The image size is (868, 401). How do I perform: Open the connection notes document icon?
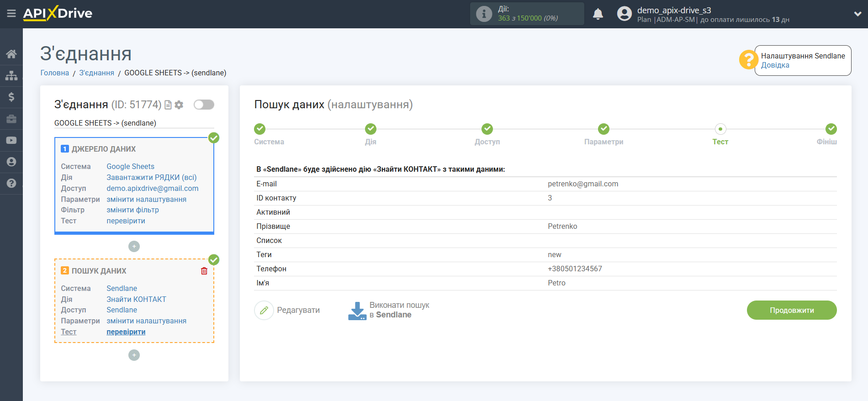click(168, 105)
